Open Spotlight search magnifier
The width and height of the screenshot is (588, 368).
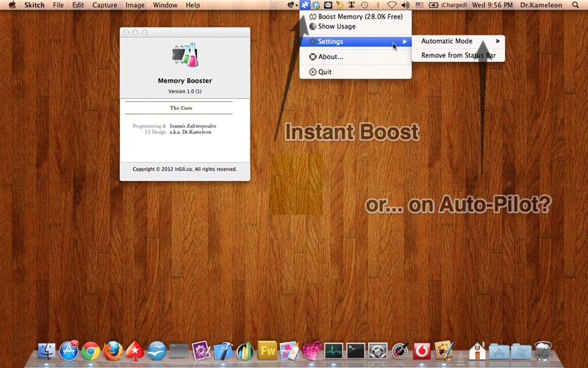tap(576, 5)
